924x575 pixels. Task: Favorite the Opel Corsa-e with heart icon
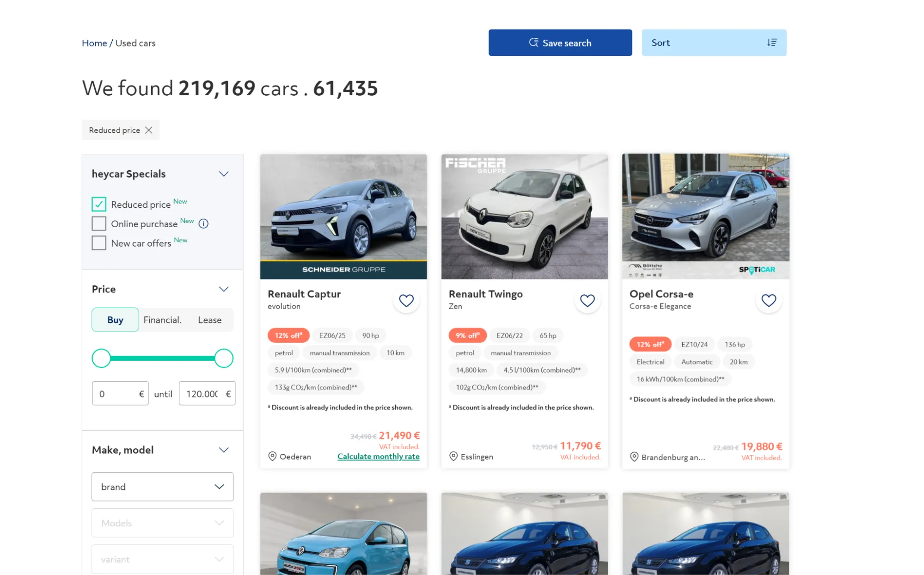click(769, 301)
